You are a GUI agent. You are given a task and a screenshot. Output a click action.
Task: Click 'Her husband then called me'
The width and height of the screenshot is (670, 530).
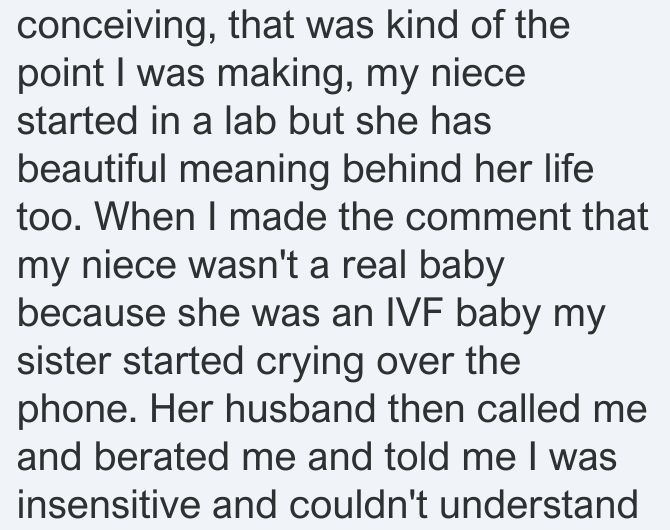[398, 409]
